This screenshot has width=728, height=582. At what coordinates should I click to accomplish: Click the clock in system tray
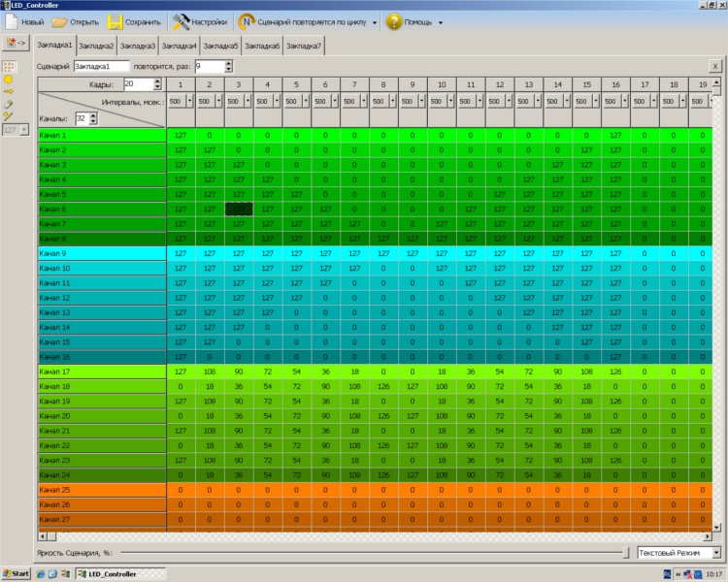click(x=714, y=574)
